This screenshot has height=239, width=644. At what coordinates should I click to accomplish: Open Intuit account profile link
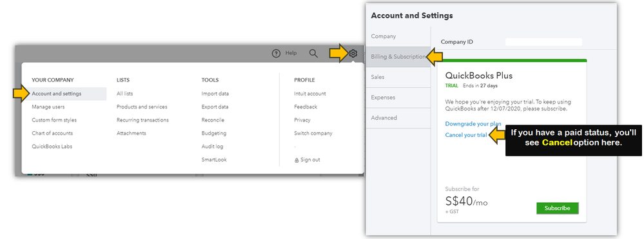[x=309, y=94]
